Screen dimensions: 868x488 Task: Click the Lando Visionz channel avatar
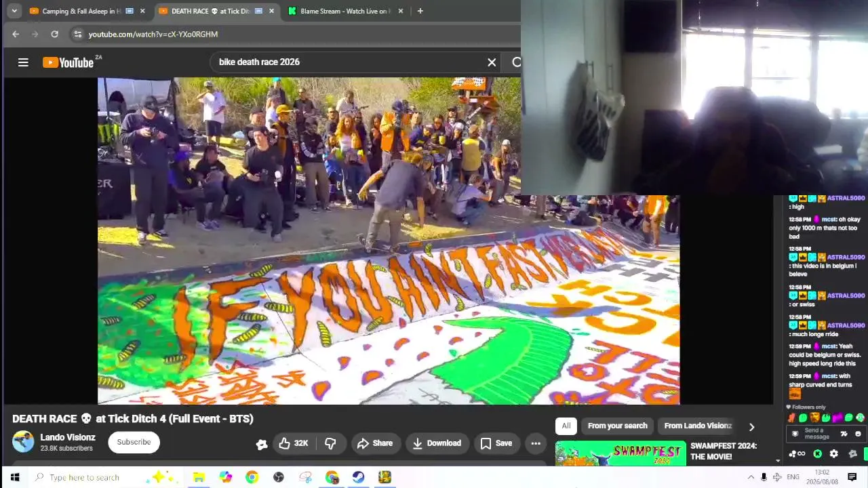pyautogui.click(x=23, y=442)
